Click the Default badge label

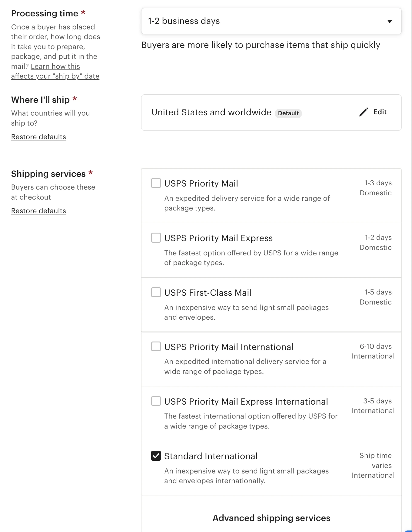pos(288,113)
